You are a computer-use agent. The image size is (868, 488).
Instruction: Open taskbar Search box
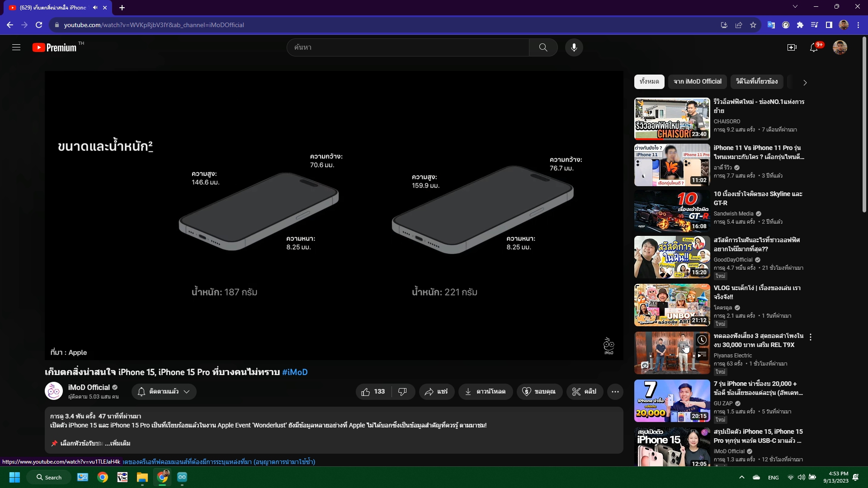point(49,477)
